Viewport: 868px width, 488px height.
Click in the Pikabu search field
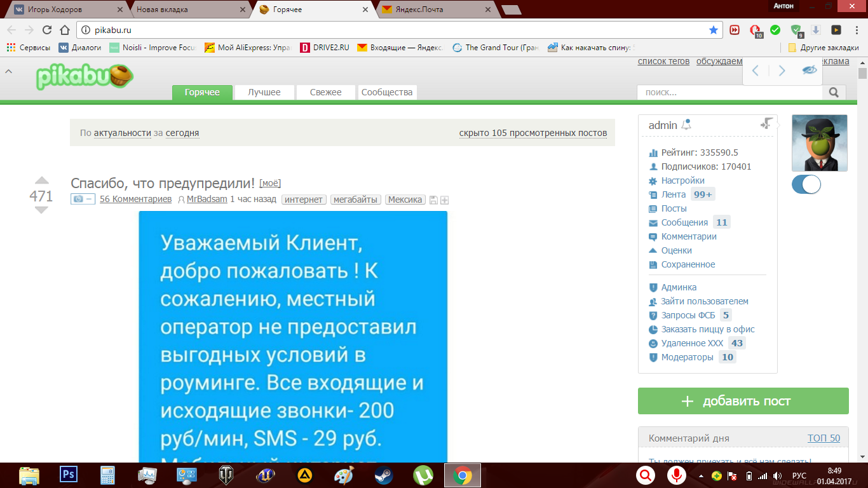729,93
